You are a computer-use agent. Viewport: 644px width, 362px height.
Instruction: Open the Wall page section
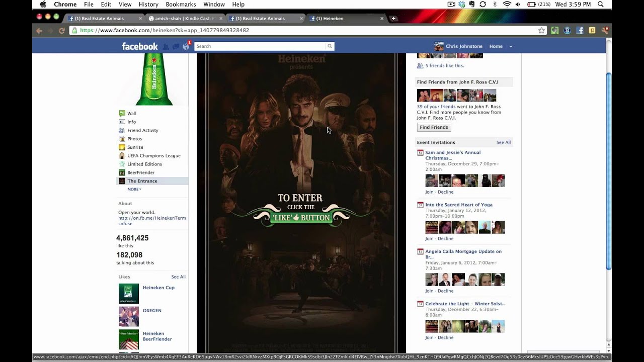[132, 114]
